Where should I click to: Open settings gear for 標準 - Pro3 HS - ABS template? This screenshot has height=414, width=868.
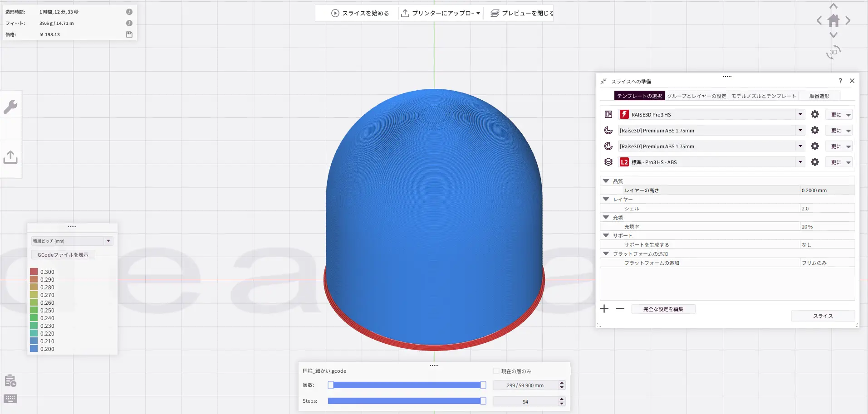(815, 162)
